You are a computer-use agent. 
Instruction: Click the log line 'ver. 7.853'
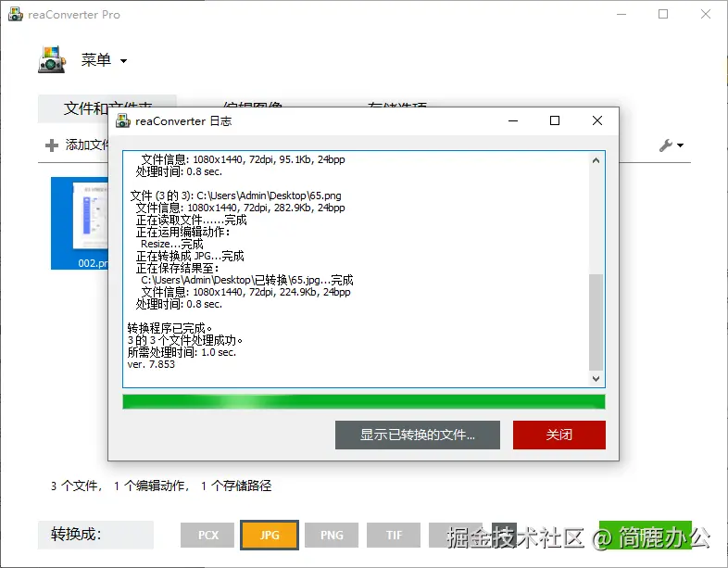point(151,364)
